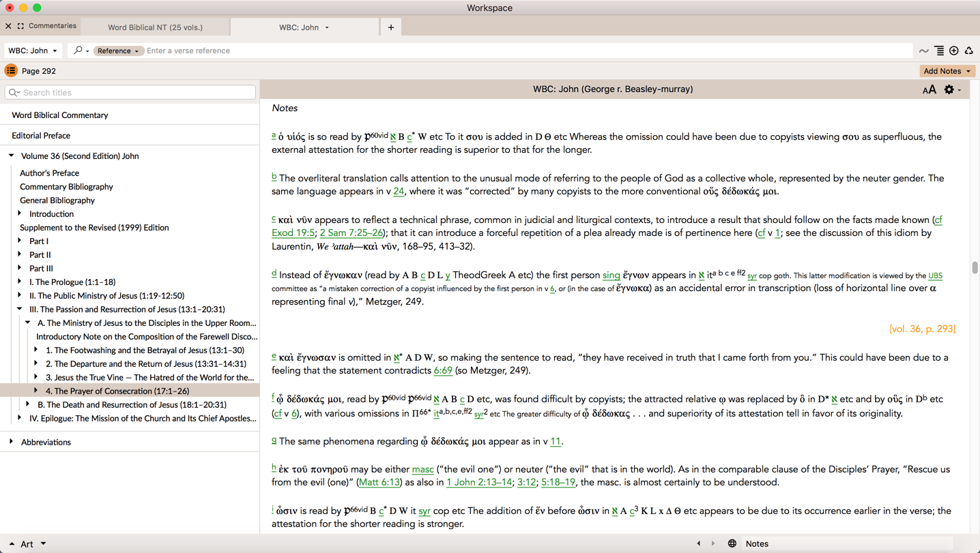Select IV. Epilogue: The Mission of the Church

pyautogui.click(x=143, y=419)
